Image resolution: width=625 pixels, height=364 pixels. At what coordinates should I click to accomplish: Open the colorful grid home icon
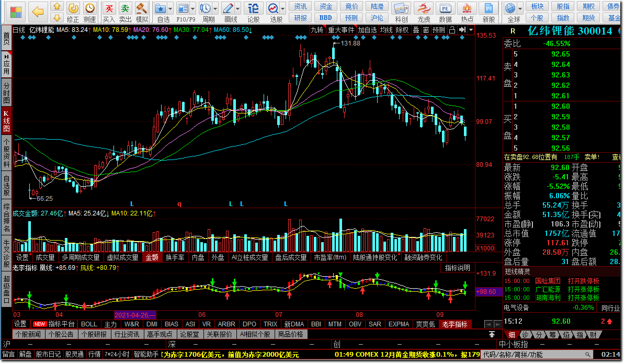tap(16, 12)
